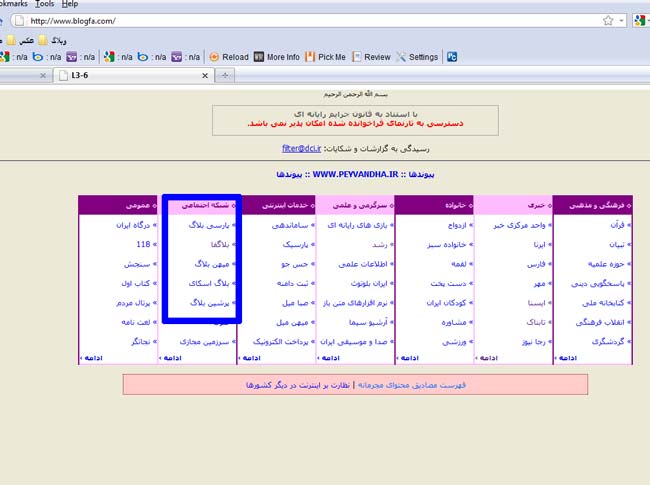
Task: Click the Reload toolbar button
Action: coord(229,57)
